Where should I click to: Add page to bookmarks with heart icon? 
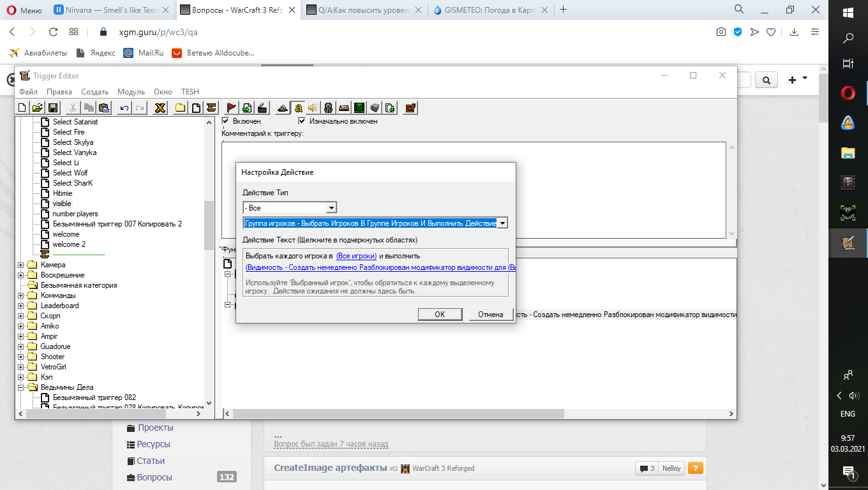point(771,32)
